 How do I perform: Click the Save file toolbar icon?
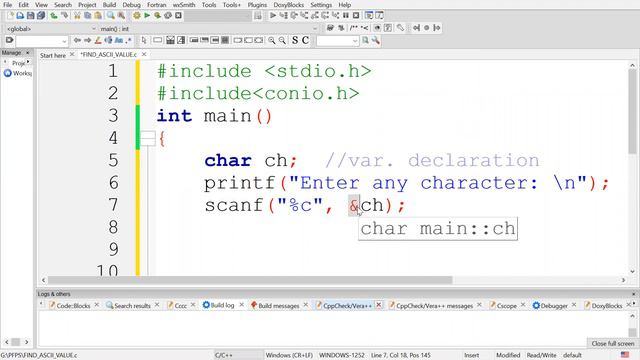31,16
